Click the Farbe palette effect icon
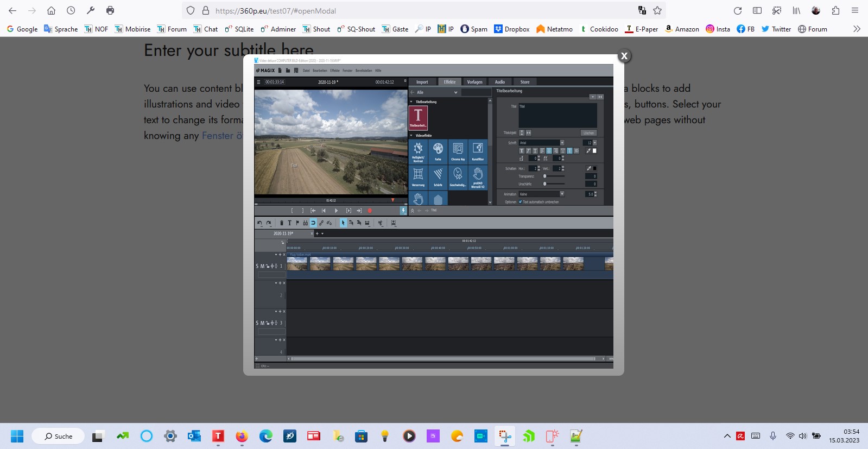This screenshot has width=868, height=449. tap(438, 151)
